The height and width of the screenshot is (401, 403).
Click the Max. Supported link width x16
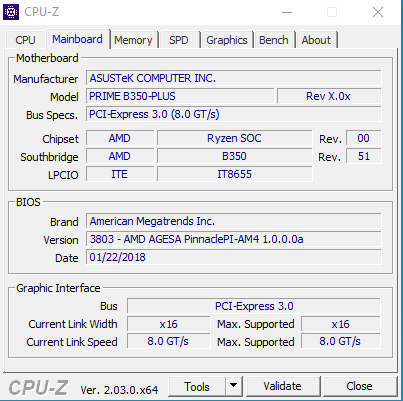click(341, 324)
